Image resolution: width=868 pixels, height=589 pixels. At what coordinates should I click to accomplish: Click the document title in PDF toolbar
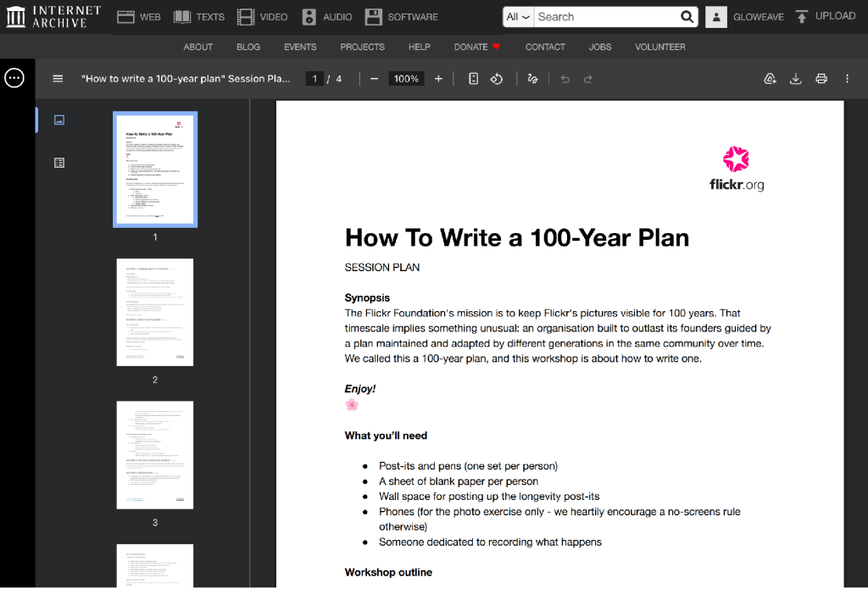(186, 79)
